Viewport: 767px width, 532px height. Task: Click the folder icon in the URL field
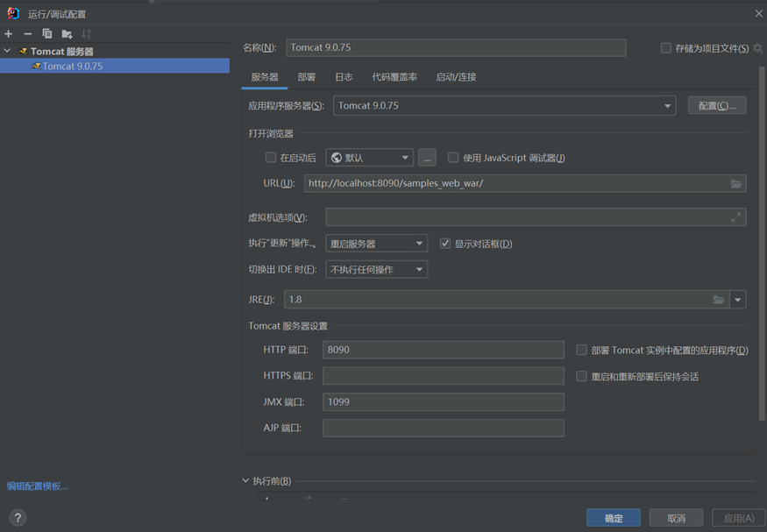[x=735, y=184]
